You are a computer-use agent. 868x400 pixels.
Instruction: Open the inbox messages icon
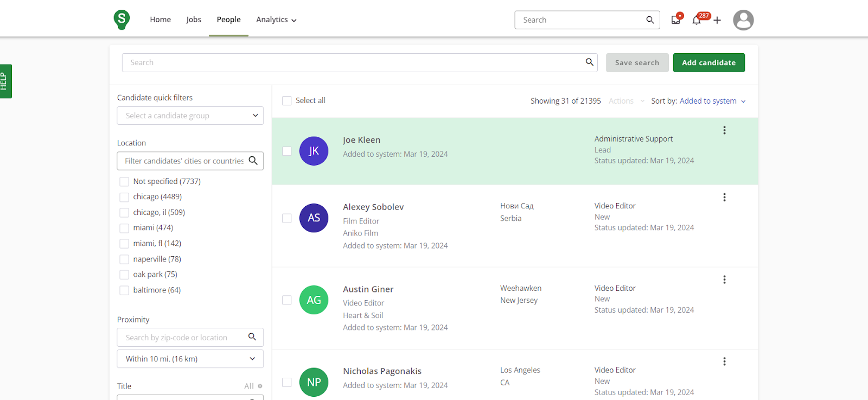675,20
